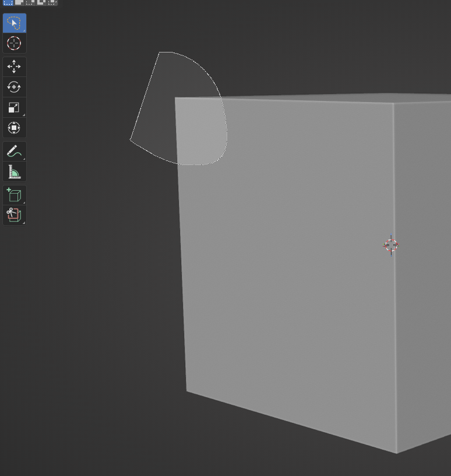Switch to Subtract selection mode
The width and height of the screenshot is (451, 476).
coord(30,2)
